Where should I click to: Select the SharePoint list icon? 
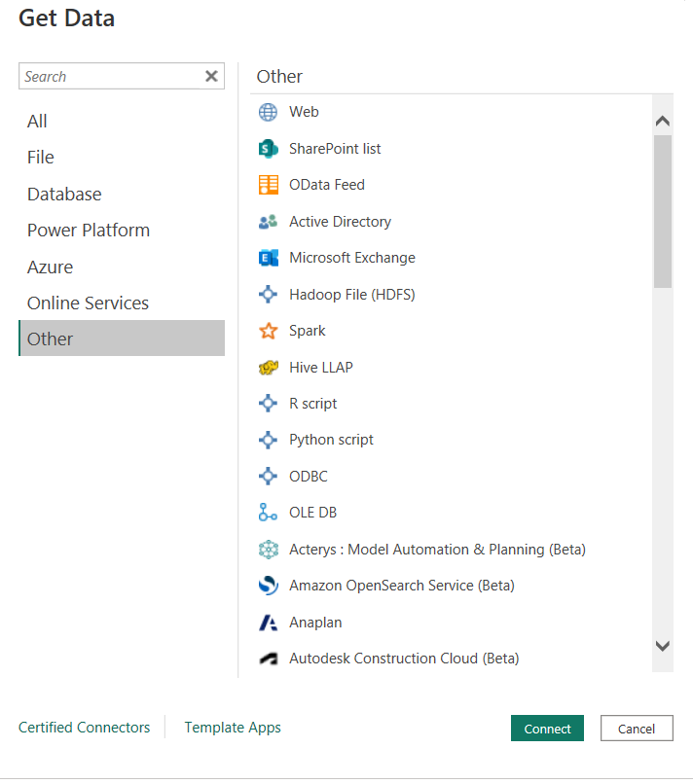[x=268, y=149]
